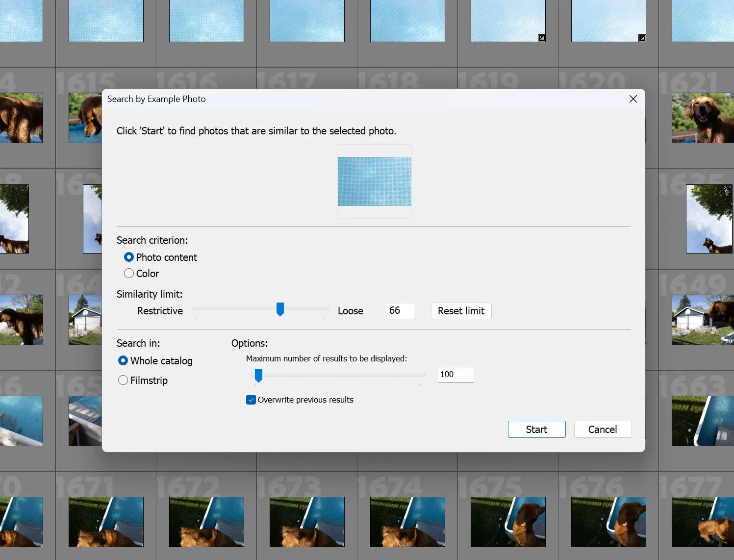Screen dimensions: 734x560
Task: Click the maximum results slider handle
Action: tap(258, 375)
